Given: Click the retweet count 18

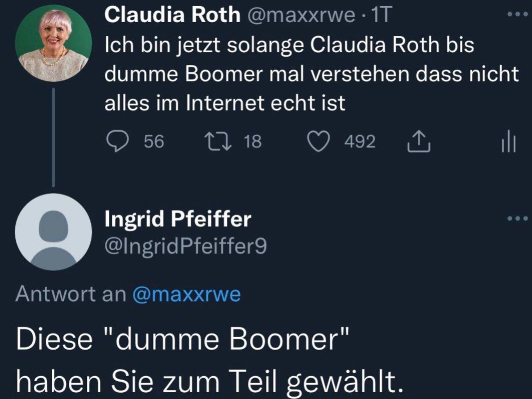Looking at the screenshot, I should [x=253, y=141].
